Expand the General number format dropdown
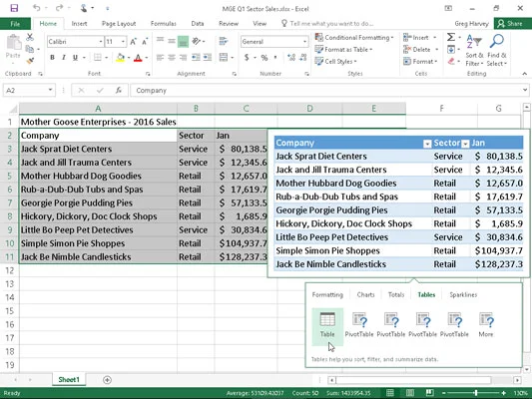Screen dimensions: 532x399 pyautogui.click(x=304, y=42)
